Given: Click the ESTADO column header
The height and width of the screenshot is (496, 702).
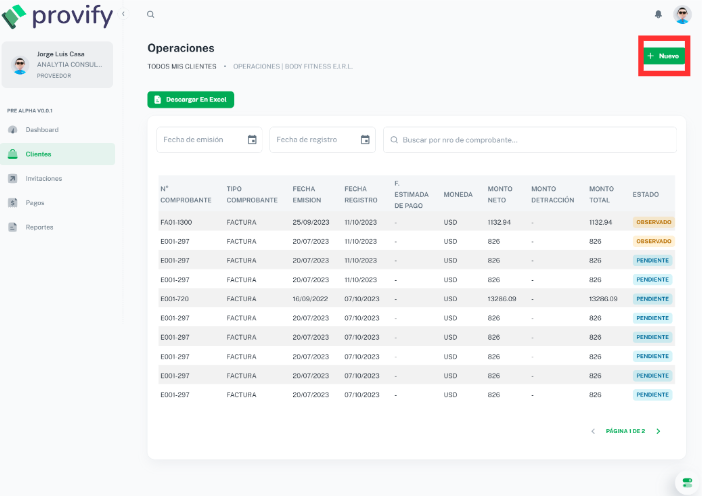Looking at the screenshot, I should coord(646,194).
